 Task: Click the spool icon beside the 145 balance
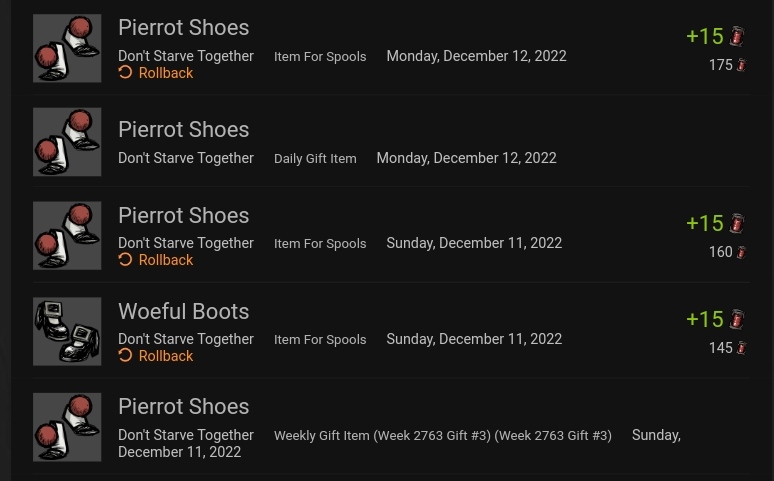[742, 348]
